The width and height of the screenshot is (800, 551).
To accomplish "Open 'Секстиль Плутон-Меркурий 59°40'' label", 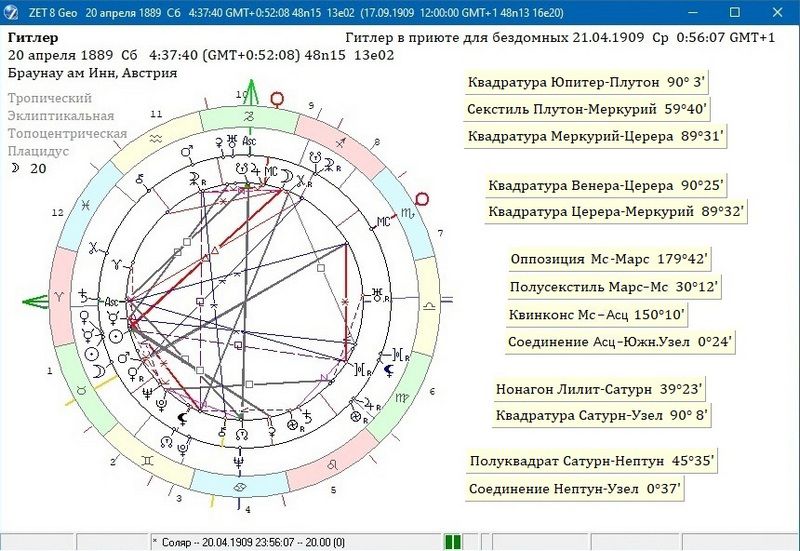I will point(587,109).
